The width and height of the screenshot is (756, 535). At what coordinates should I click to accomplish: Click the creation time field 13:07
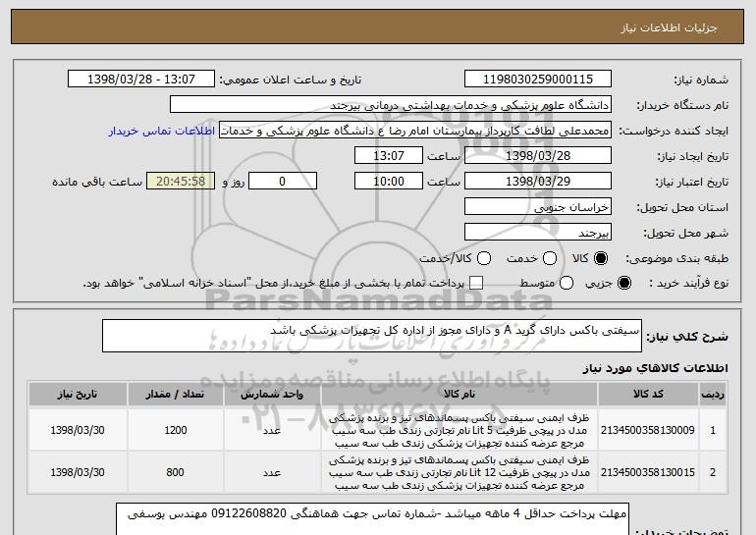tap(389, 156)
